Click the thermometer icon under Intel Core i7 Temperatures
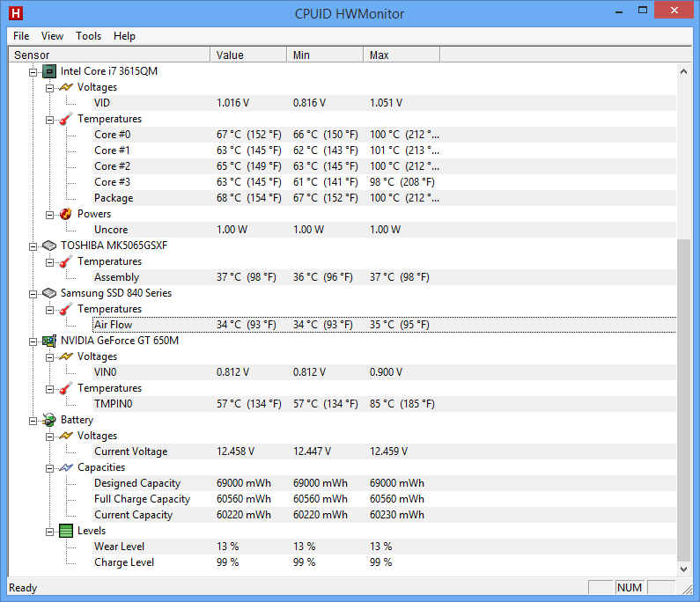Screen dimensions: 700x602 66,119
